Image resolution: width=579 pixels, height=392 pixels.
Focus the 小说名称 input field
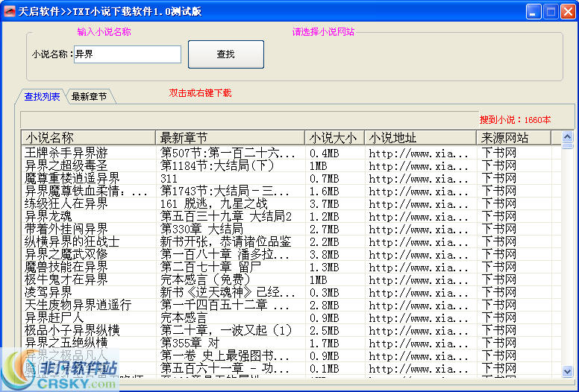click(128, 54)
